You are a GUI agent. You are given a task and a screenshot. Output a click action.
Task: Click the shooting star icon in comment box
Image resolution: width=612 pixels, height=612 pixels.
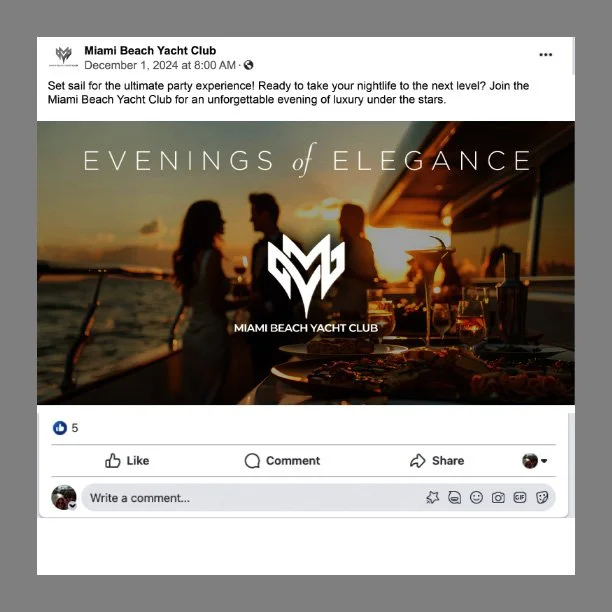(432, 497)
